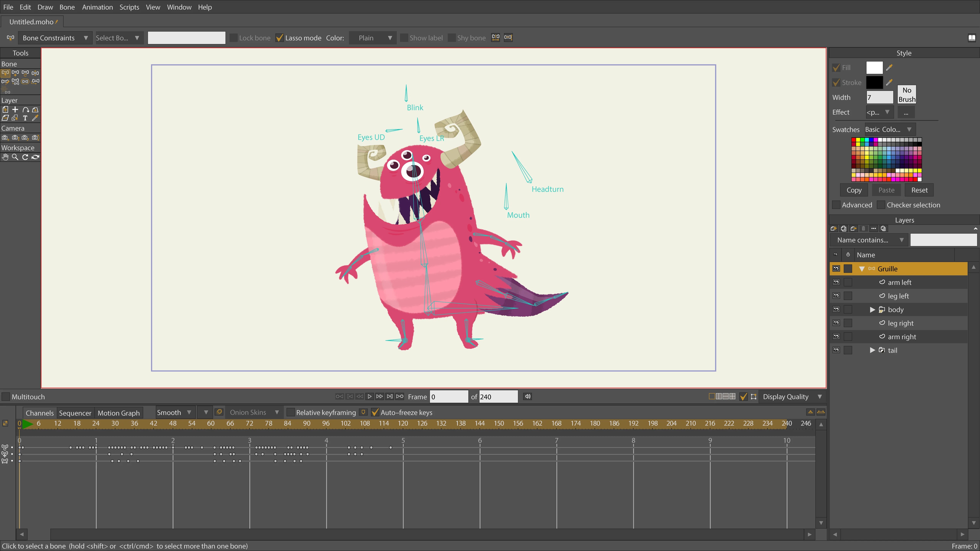Click the Duplicate Layer icon
Viewport: 980px width, 551px height.
click(x=843, y=229)
